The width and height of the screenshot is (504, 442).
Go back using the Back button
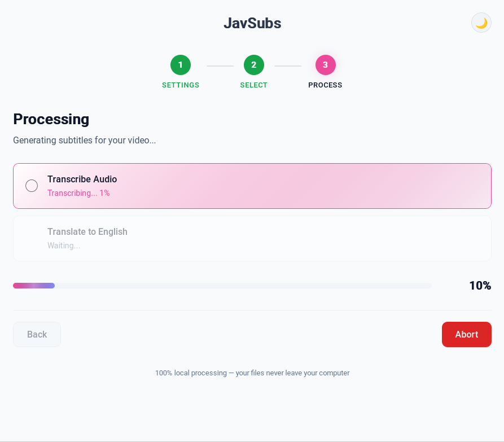pos(37,334)
